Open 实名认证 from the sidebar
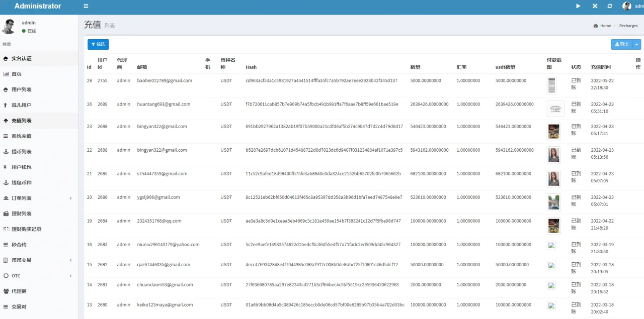 coord(22,59)
